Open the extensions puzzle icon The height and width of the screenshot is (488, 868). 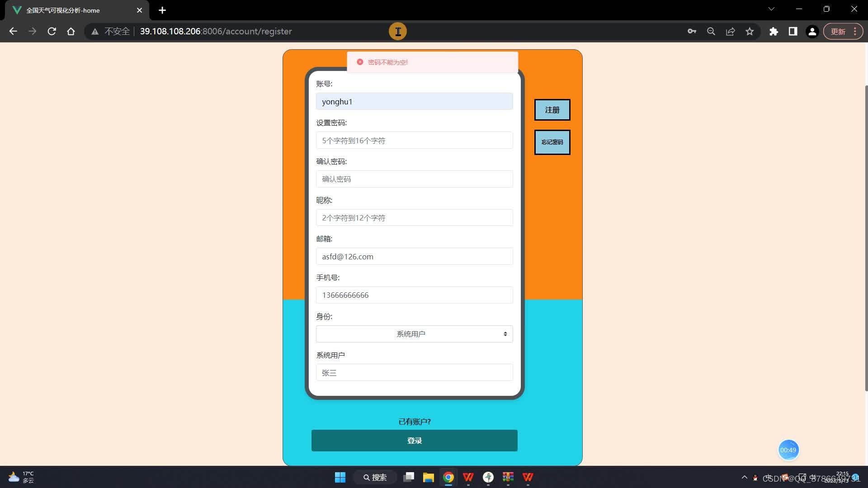coord(774,31)
